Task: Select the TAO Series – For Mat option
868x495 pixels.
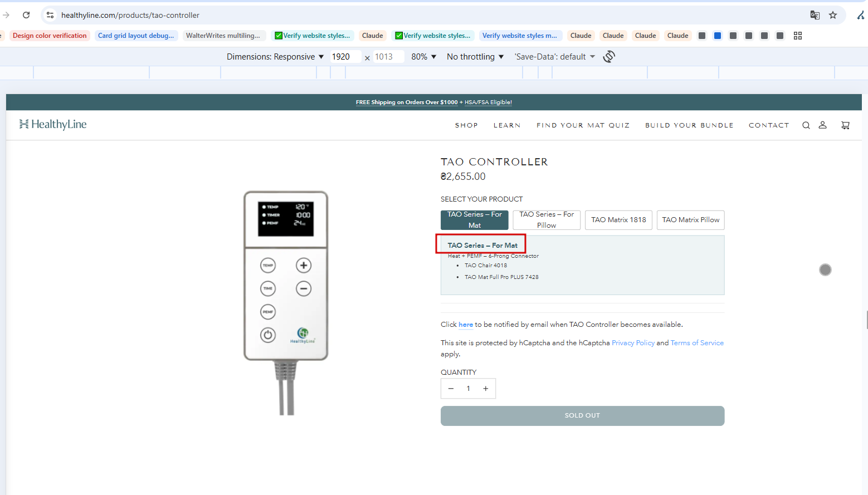Action: (x=475, y=220)
